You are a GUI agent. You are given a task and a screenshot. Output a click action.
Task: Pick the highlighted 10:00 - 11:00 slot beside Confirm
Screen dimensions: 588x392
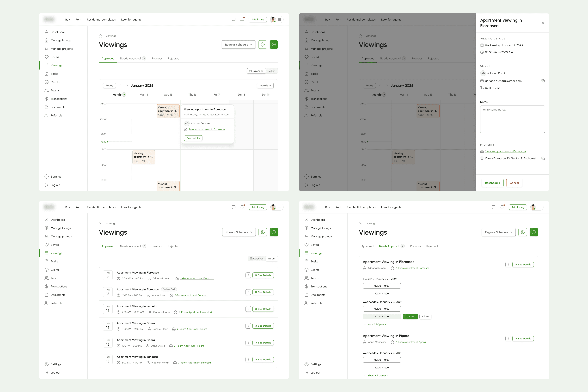point(382,317)
